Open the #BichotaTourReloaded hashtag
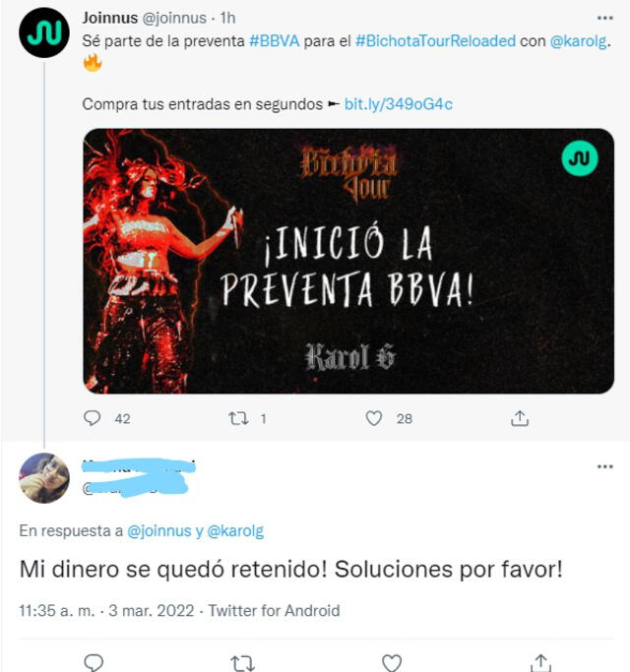 435,41
